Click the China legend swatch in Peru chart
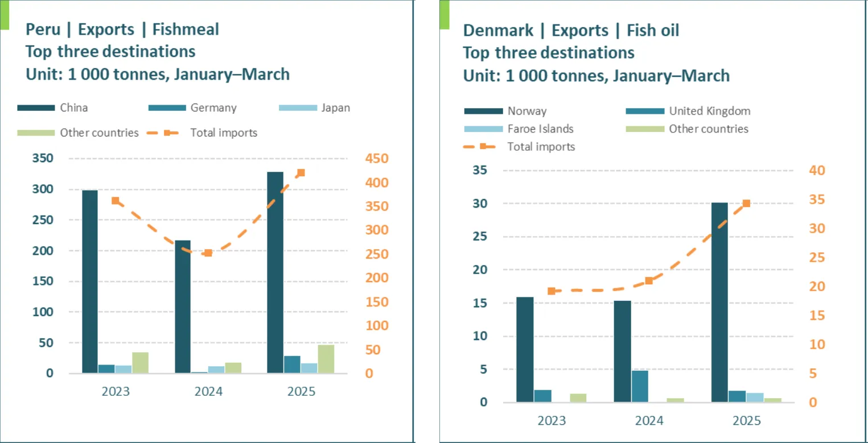 tap(36, 108)
